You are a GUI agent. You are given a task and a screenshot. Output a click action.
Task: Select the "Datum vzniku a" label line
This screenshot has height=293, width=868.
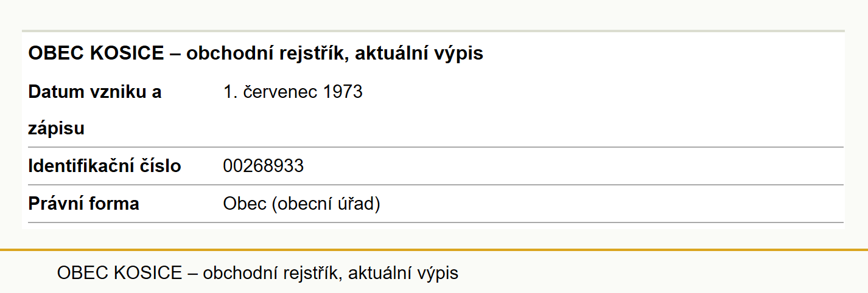pyautogui.click(x=95, y=92)
